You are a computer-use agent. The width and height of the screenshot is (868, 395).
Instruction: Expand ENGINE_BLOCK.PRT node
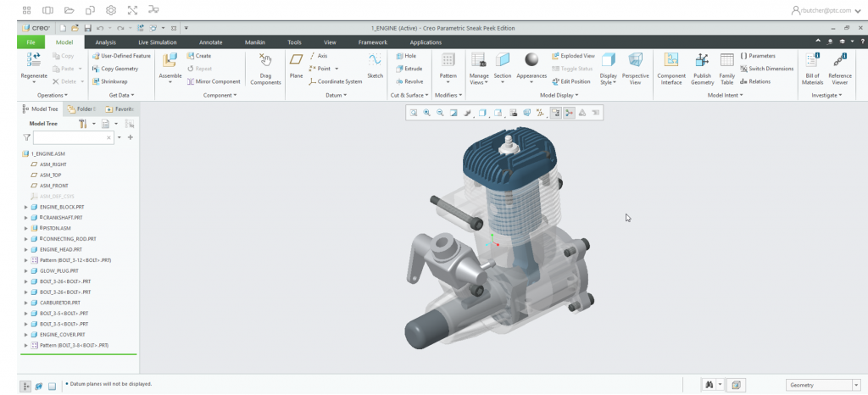pos(26,207)
